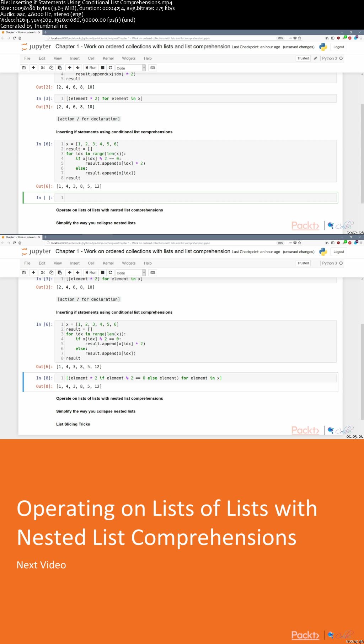Open Kernel menu in bottom screenshot
This screenshot has width=364, height=644.
pyautogui.click(x=108, y=263)
